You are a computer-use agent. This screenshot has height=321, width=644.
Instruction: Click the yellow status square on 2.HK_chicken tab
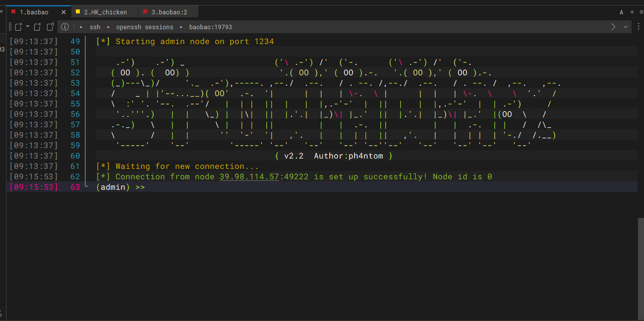(78, 12)
